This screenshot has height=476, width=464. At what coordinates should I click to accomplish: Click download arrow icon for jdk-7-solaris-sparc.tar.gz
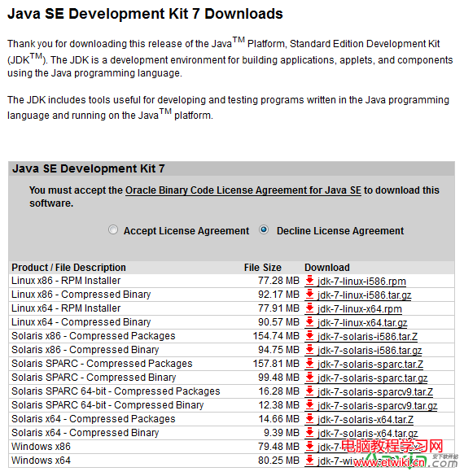(x=309, y=378)
